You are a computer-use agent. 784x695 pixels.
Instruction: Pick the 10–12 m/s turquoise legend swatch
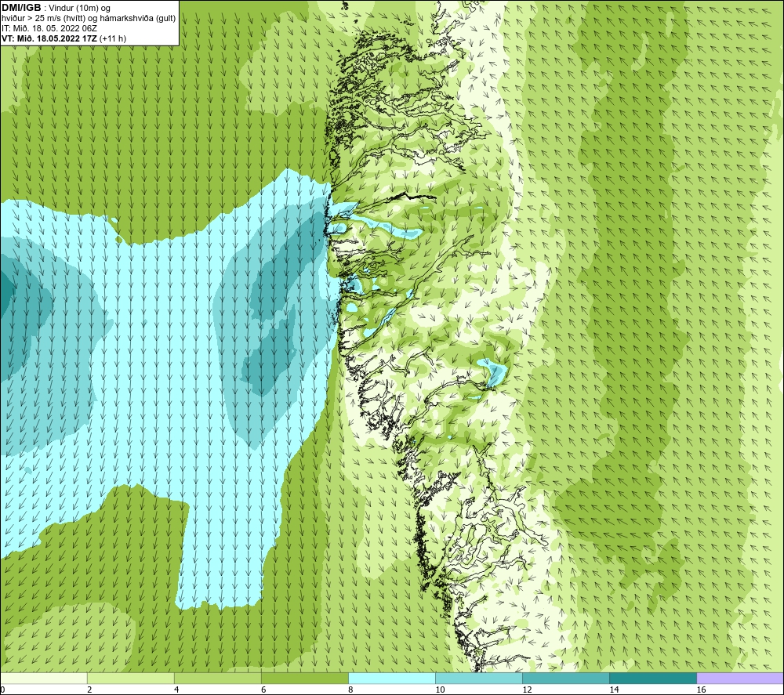pyautogui.click(x=478, y=678)
